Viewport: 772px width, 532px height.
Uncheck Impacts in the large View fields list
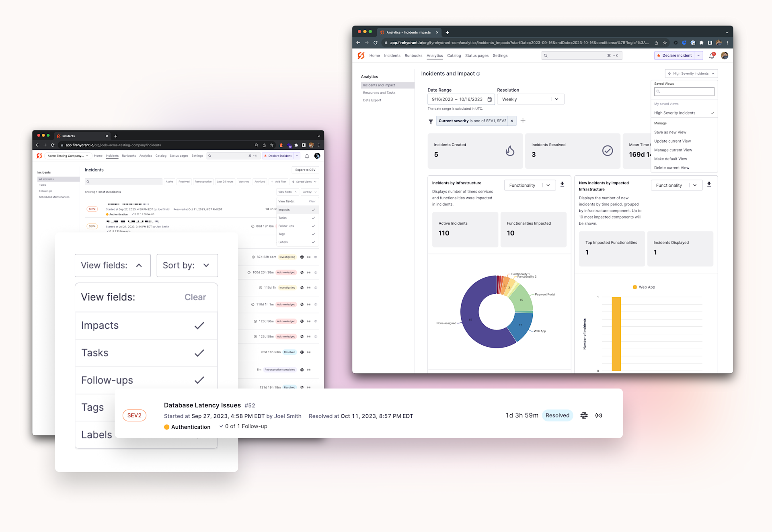coord(199,325)
